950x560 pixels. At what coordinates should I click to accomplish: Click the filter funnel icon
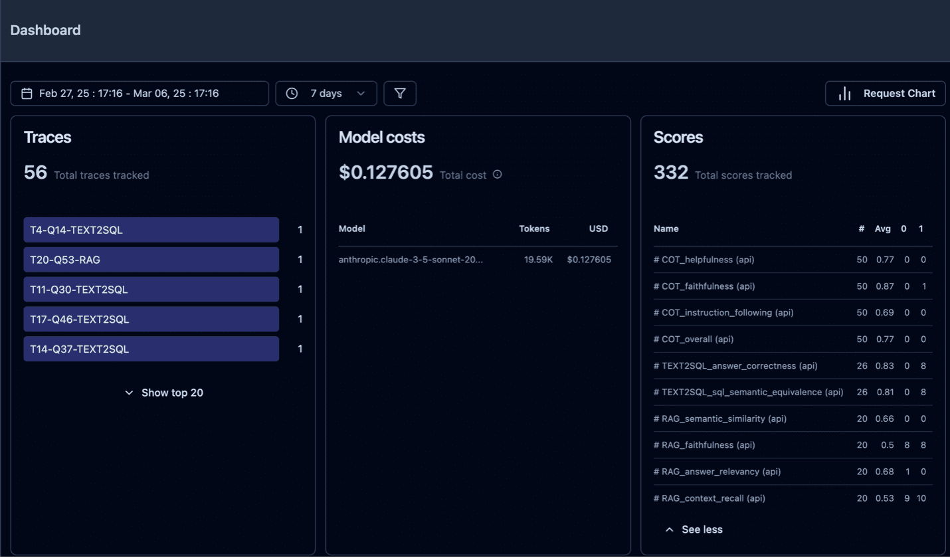pos(400,94)
